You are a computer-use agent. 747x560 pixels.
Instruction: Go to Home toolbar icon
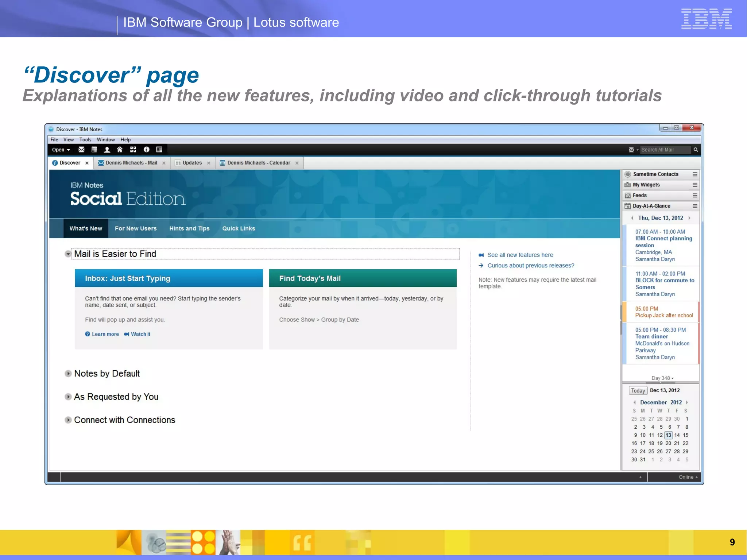pyautogui.click(x=120, y=150)
